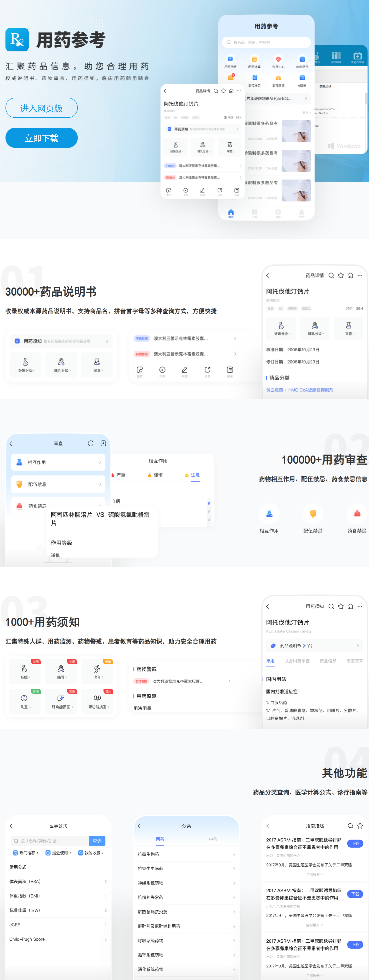The width and height of the screenshot is (369, 980).
Task: Open 用药问答 icon in the hero phone
Action: 230,59
